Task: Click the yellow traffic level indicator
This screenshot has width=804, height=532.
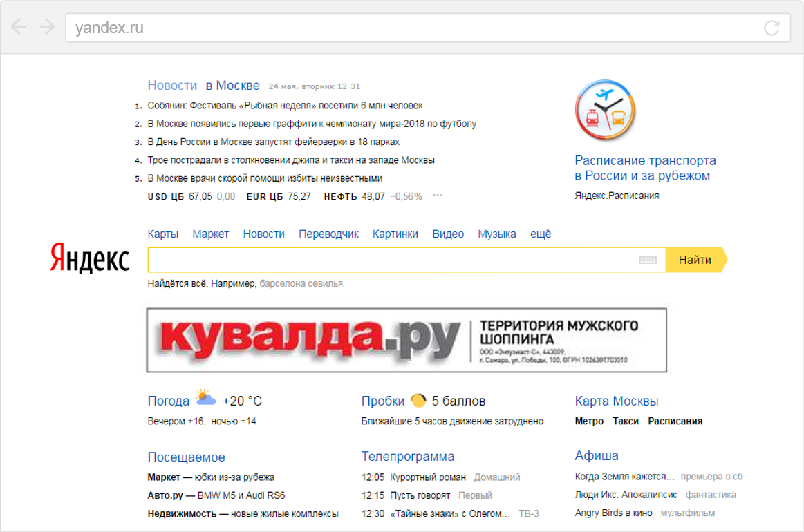Action: point(418,400)
